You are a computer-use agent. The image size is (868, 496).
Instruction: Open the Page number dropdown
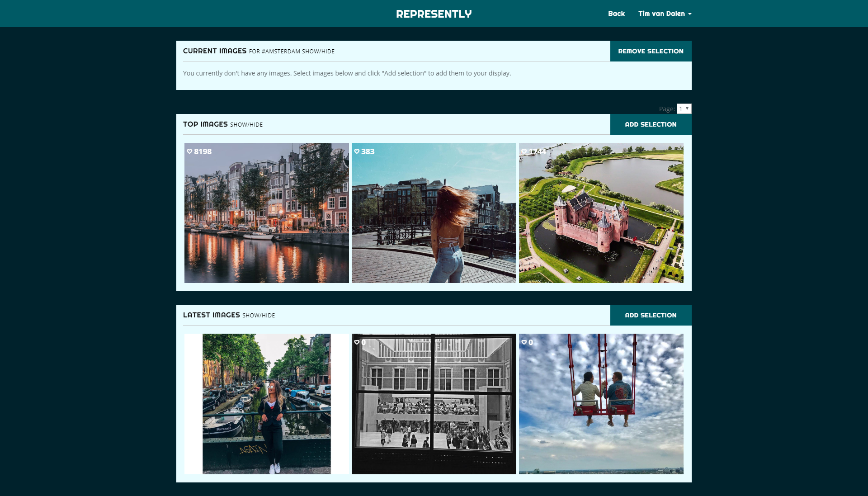point(683,109)
